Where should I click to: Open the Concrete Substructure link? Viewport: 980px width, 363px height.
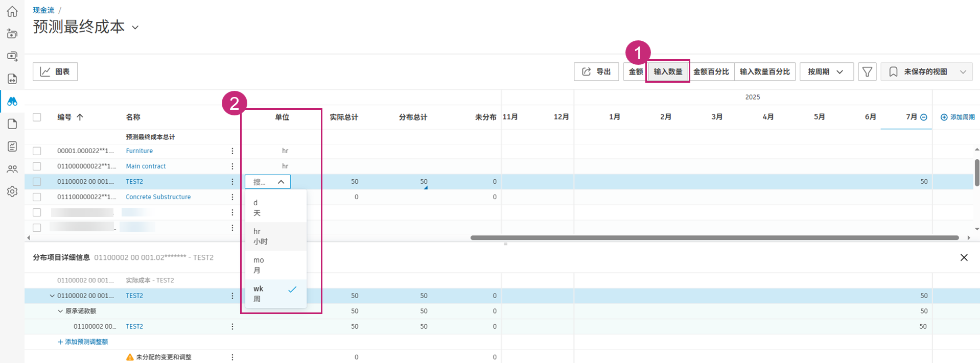coord(158,197)
